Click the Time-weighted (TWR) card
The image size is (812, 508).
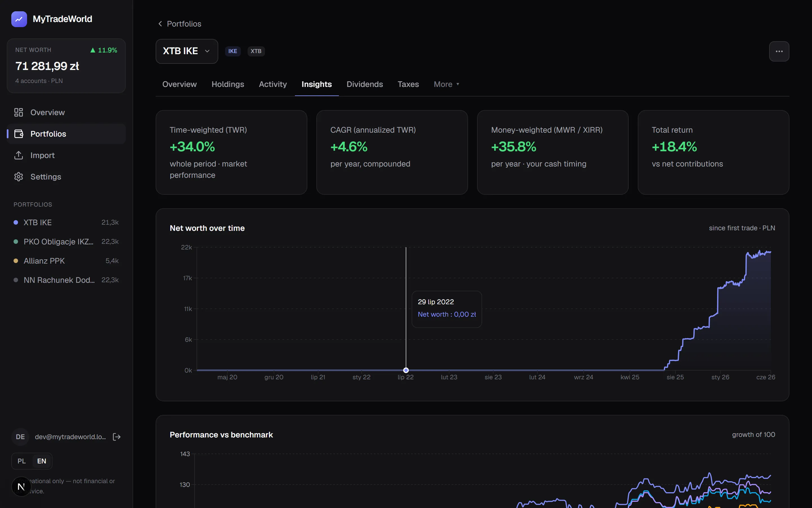tap(231, 152)
